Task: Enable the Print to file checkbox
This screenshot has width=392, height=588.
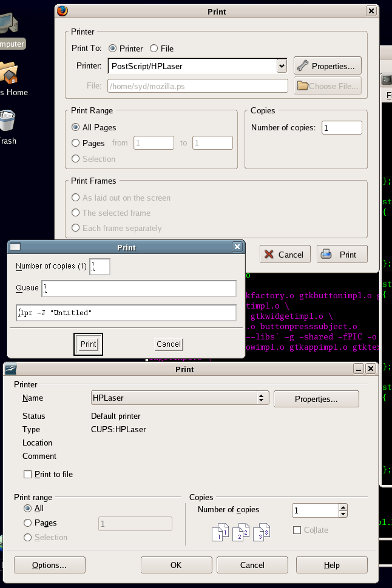Action: tap(27, 474)
